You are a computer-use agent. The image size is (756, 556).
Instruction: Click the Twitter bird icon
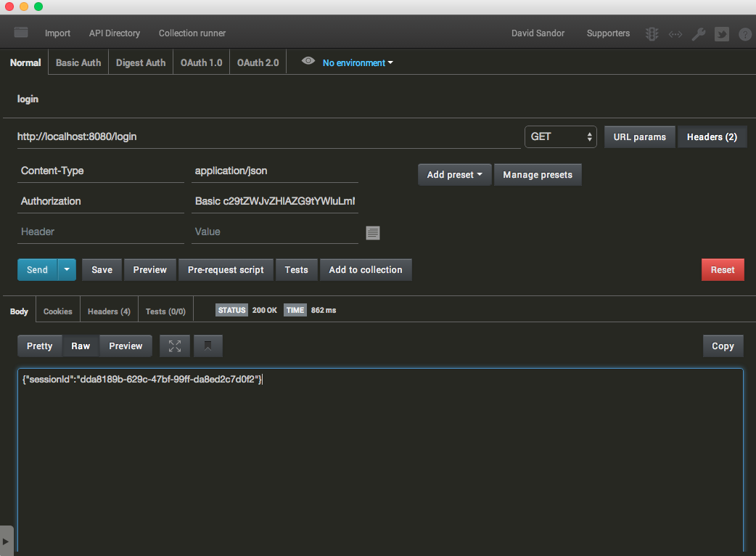tap(722, 34)
